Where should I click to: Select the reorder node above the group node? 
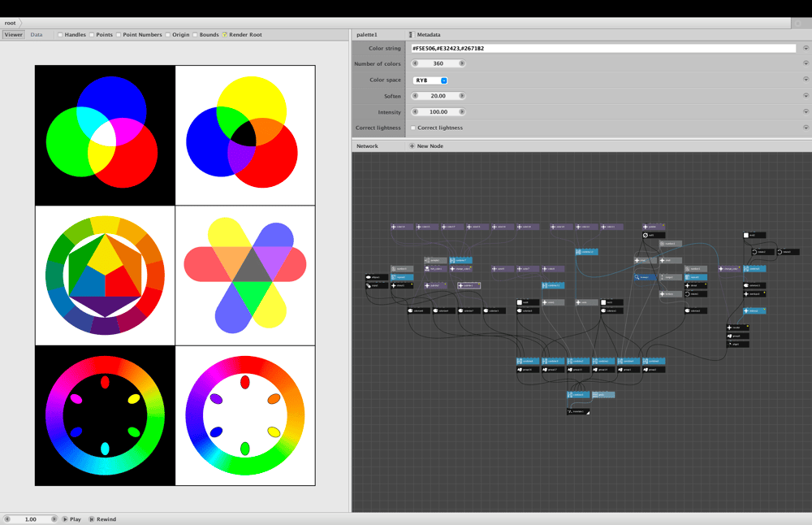[x=737, y=328]
